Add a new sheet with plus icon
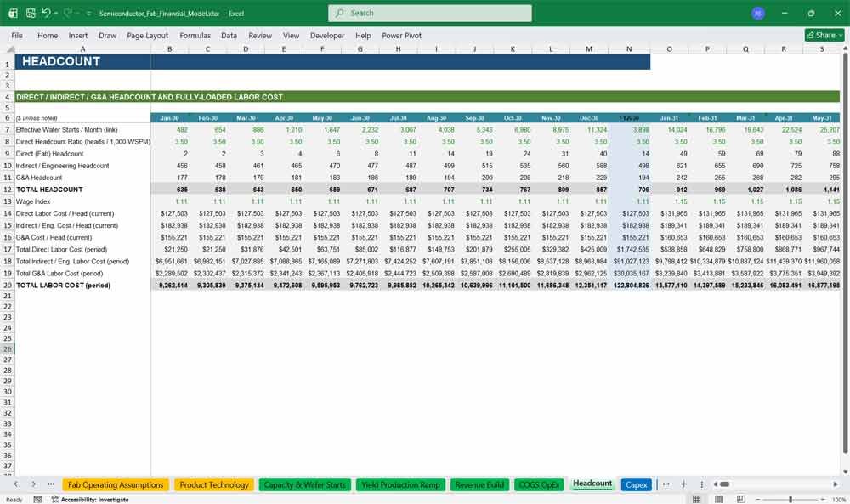850x504 pixels. (x=683, y=484)
